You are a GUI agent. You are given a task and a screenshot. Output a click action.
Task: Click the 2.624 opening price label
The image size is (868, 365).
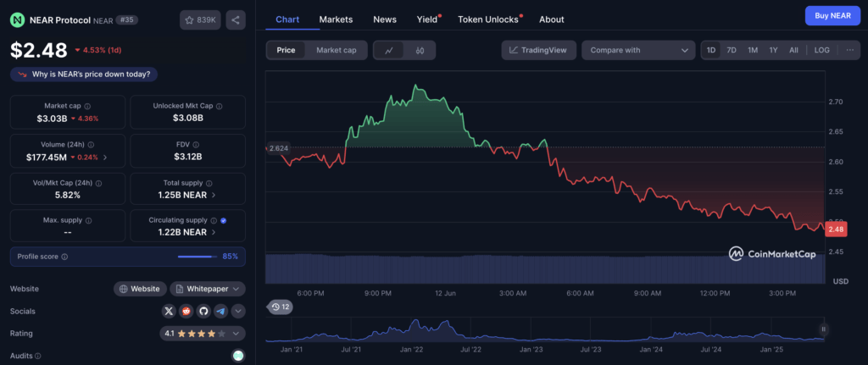pyautogui.click(x=278, y=147)
